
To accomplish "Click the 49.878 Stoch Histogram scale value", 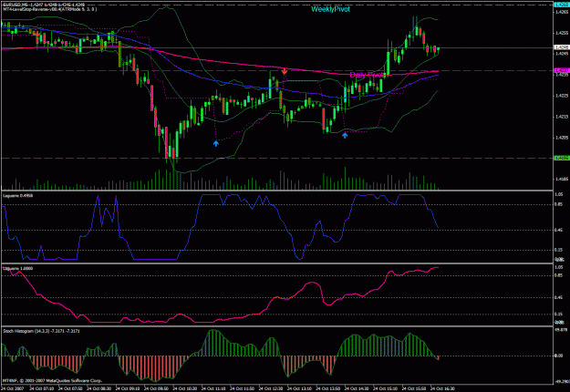I will click(x=562, y=330).
